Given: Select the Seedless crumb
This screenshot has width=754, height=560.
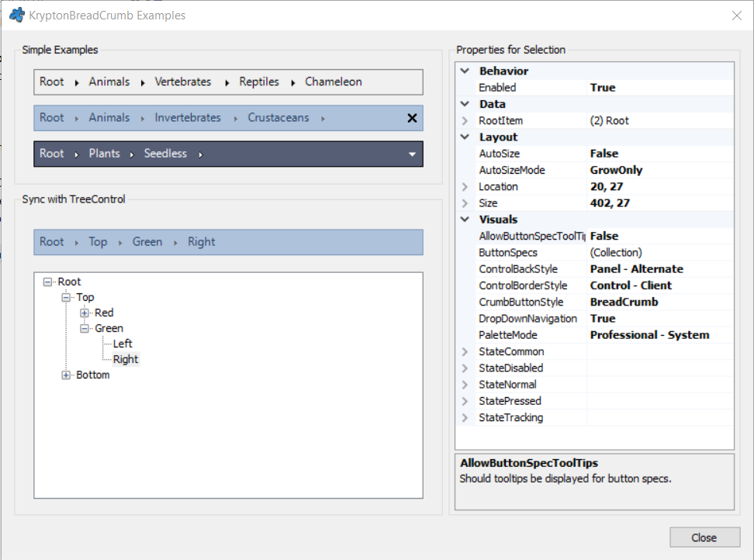Looking at the screenshot, I should pos(165,154).
